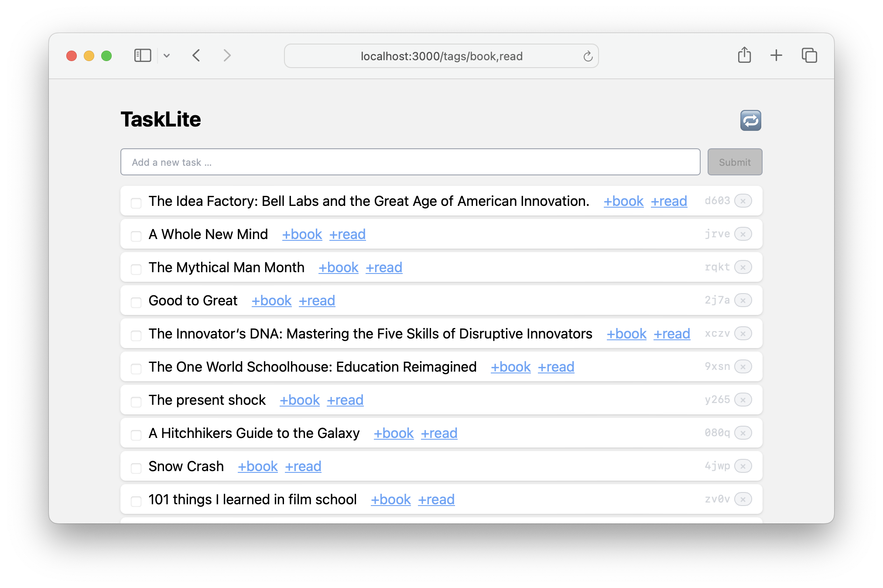Delete The present shock task
This screenshot has height=588, width=883.
(743, 400)
